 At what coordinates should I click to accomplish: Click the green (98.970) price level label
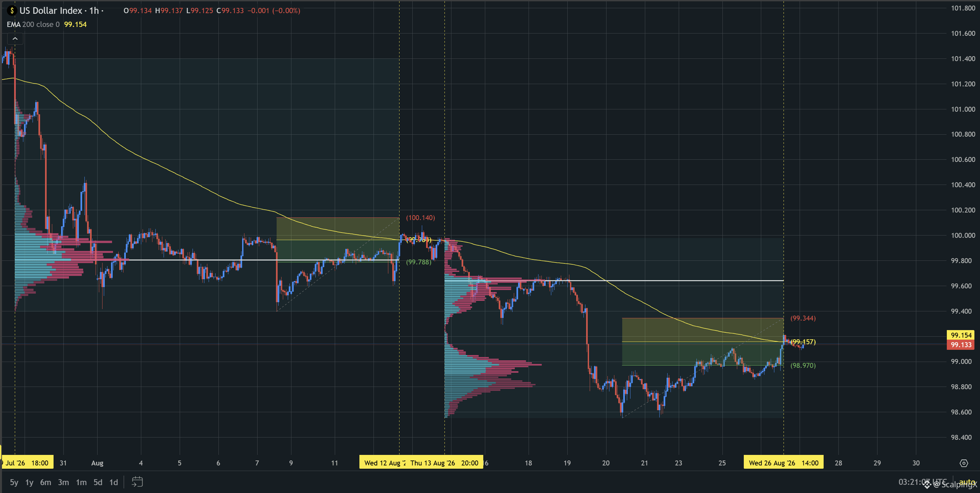click(x=803, y=366)
